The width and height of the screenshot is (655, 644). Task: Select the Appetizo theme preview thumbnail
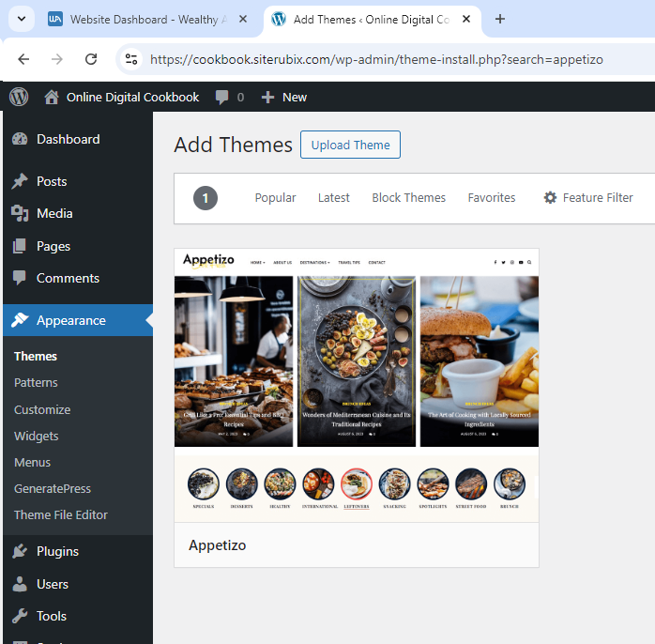click(357, 385)
